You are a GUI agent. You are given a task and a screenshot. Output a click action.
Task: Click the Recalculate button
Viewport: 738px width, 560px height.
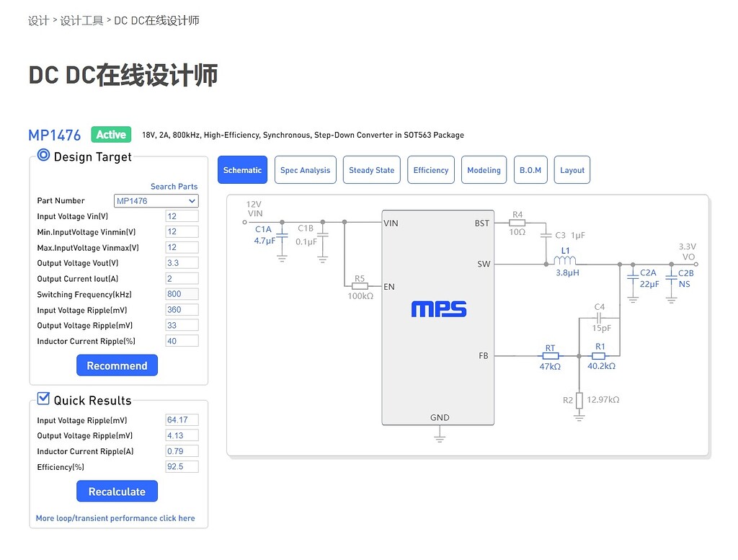117,491
